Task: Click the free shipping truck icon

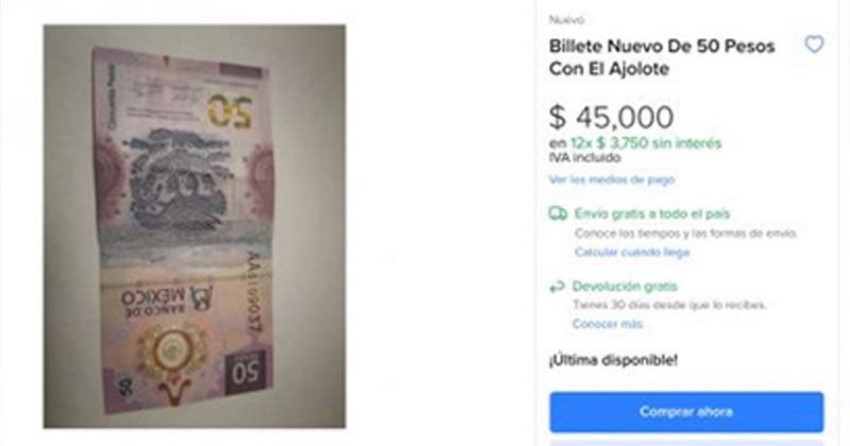Action: click(x=558, y=214)
